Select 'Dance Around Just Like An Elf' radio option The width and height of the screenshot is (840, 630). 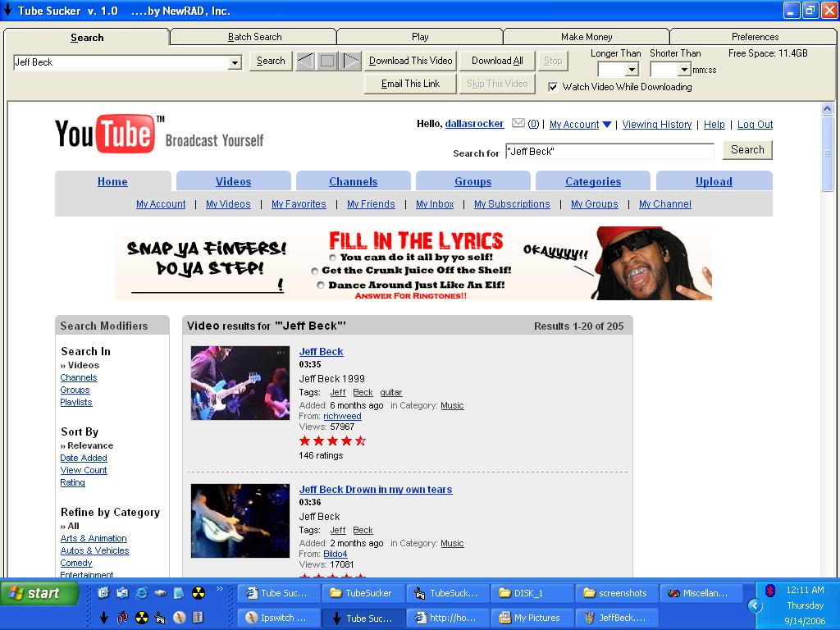[x=321, y=285]
